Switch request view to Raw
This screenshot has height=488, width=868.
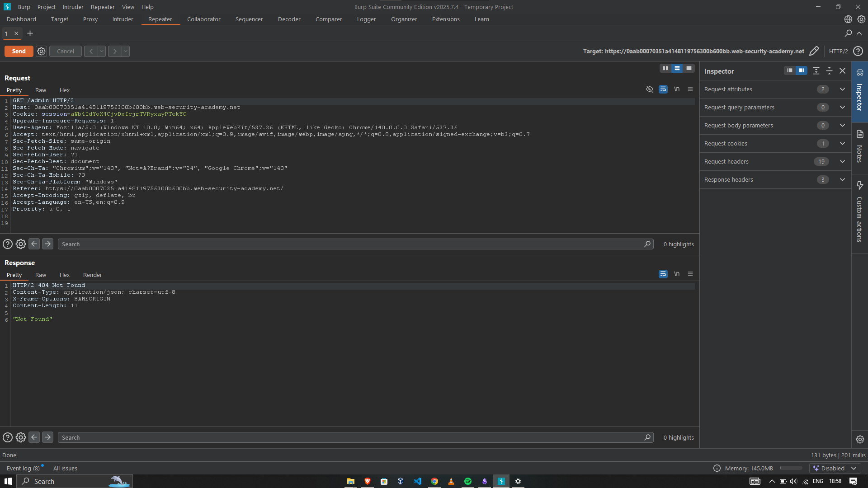41,90
